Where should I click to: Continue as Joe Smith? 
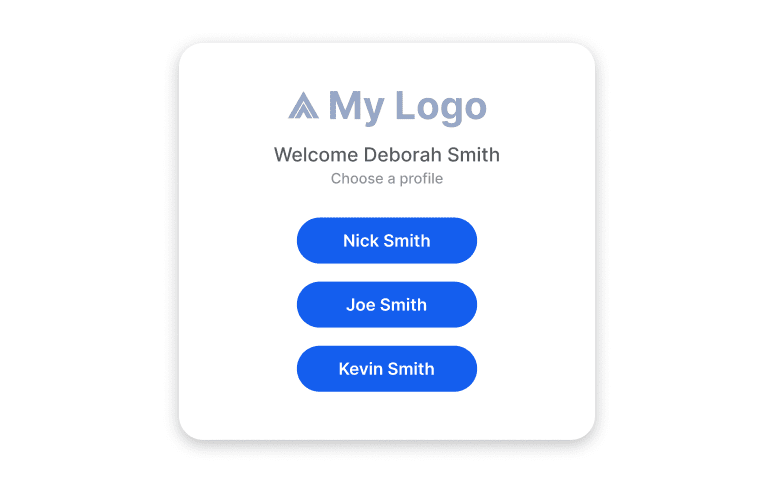tap(387, 304)
